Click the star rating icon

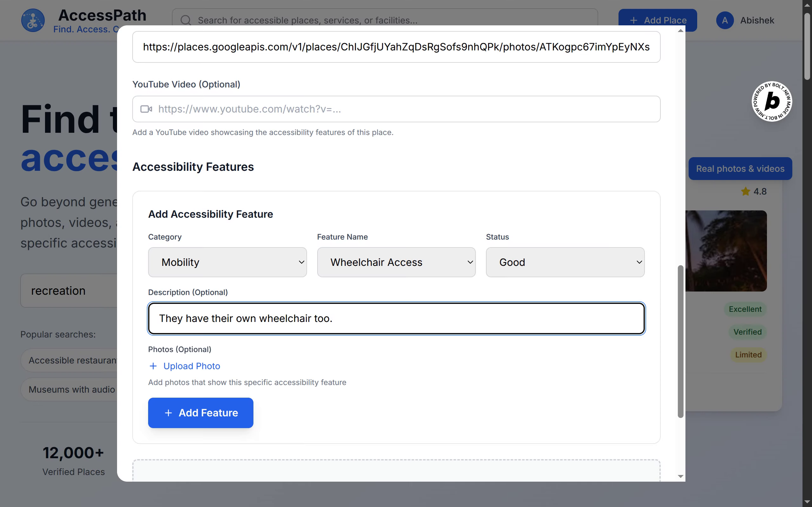click(745, 191)
